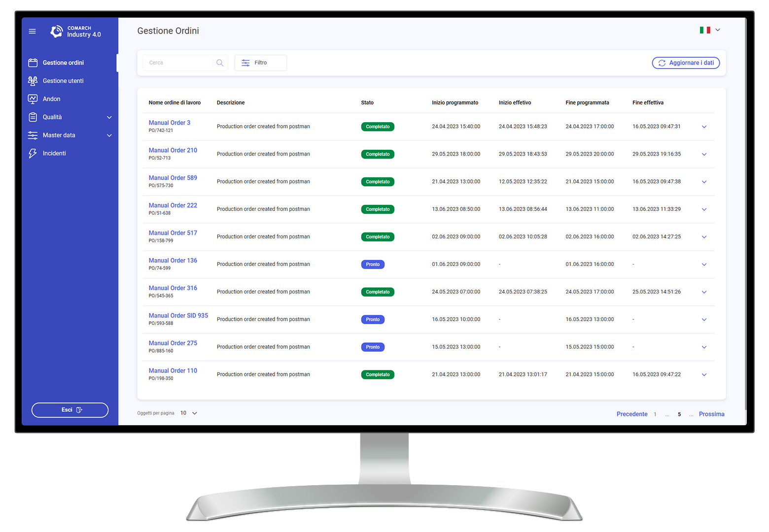Image resolution: width=769 pixels, height=532 pixels.
Task: Expand the Qualità submenu chevron
Action: 109,117
